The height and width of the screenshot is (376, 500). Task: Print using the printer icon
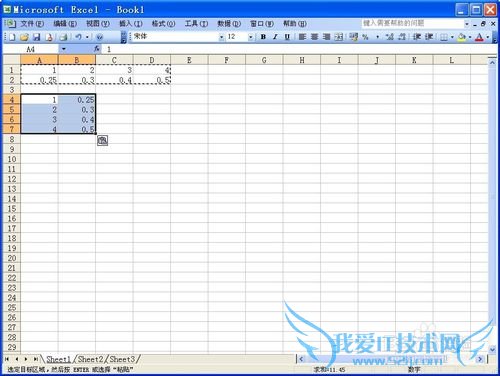click(63, 37)
